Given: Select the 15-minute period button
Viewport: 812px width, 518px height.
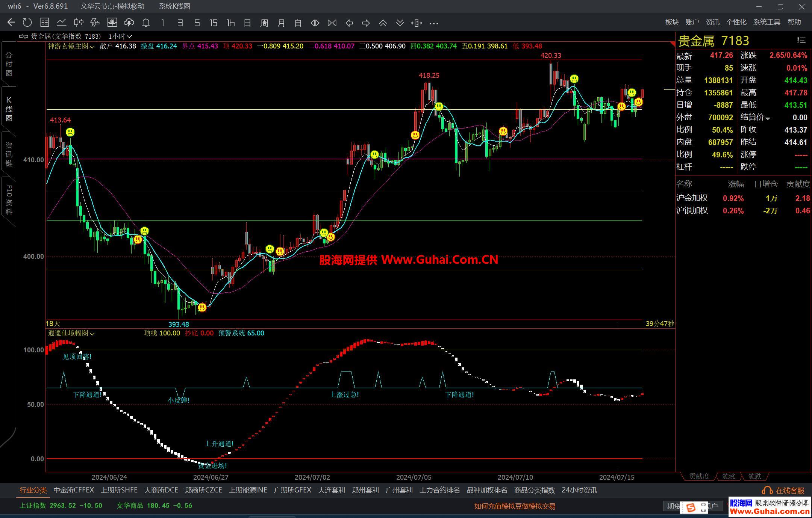Looking at the screenshot, I should [214, 23].
